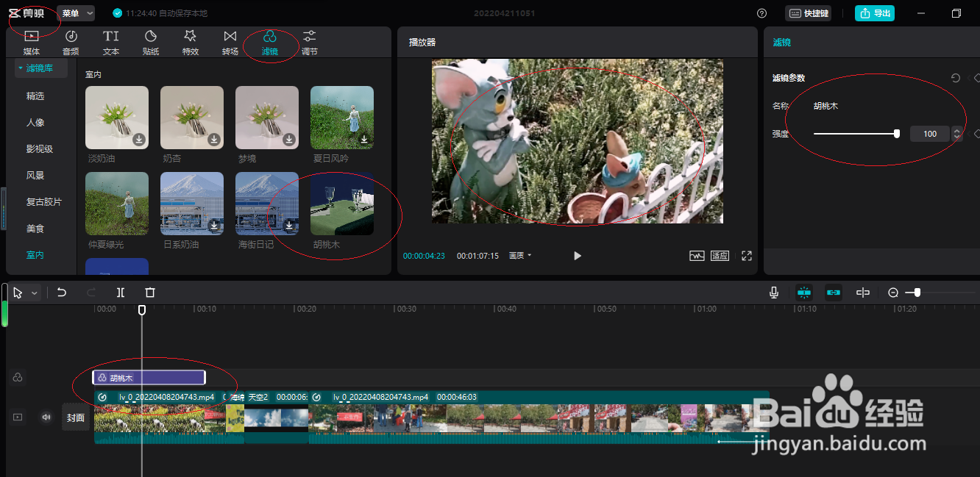Choose the 奶杏 filter thumbnail
The height and width of the screenshot is (477, 980).
pyautogui.click(x=192, y=118)
